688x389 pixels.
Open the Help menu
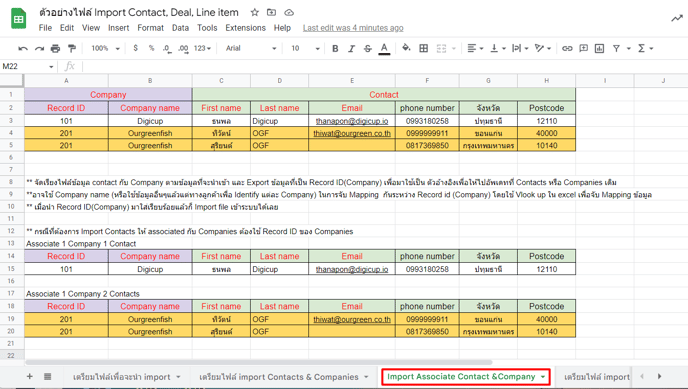pos(282,28)
